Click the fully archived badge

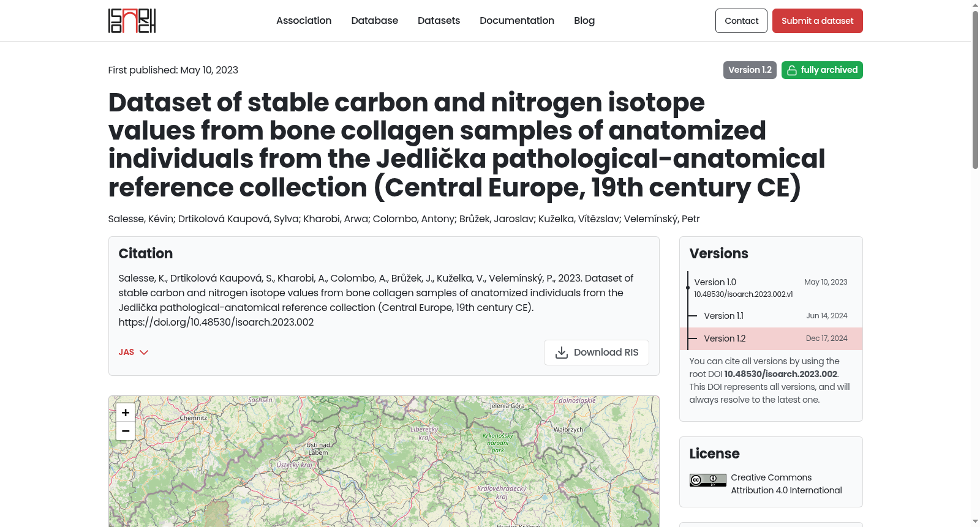coord(822,70)
